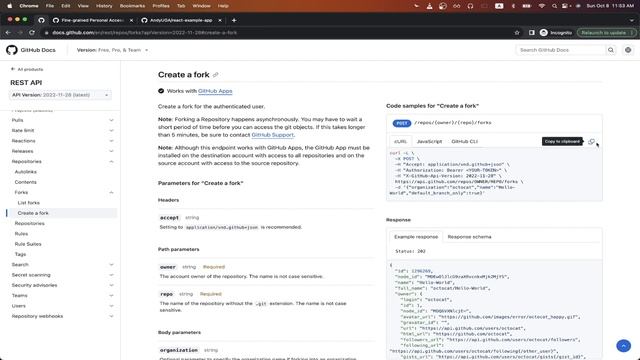Click the pinned GitHub tab icon
Screen dimensions: 640x360
click(x=41, y=20)
